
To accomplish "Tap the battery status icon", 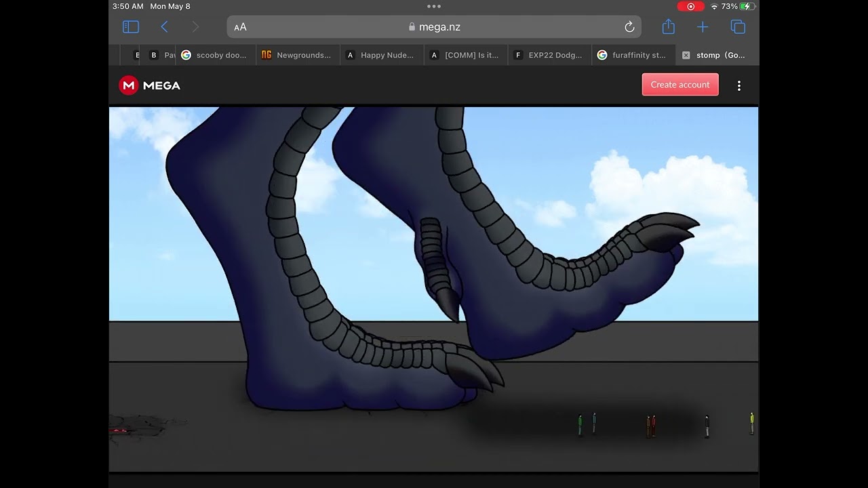I will click(747, 6).
